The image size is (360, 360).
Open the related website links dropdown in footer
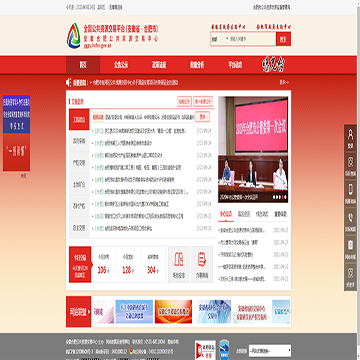tap(270, 351)
